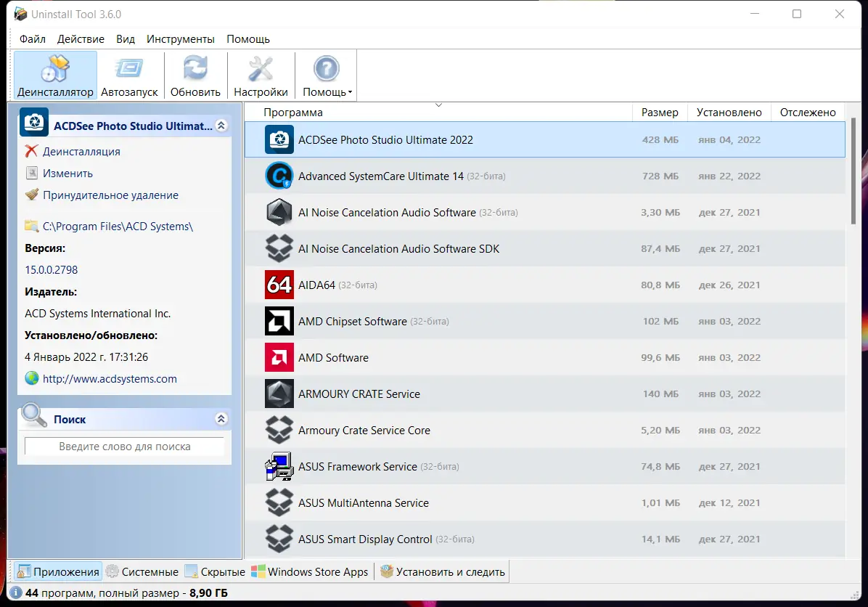The width and height of the screenshot is (868, 607).
Task: Open the Инструменты menu
Action: (x=181, y=38)
